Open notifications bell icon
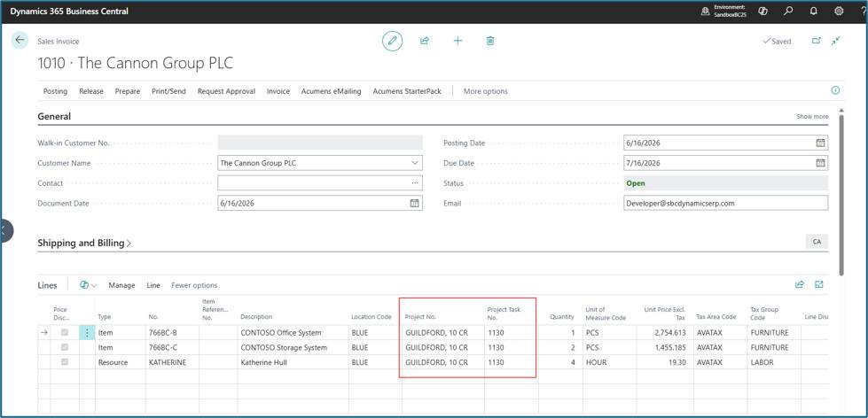Viewport: 868px width, 418px height. (814, 11)
